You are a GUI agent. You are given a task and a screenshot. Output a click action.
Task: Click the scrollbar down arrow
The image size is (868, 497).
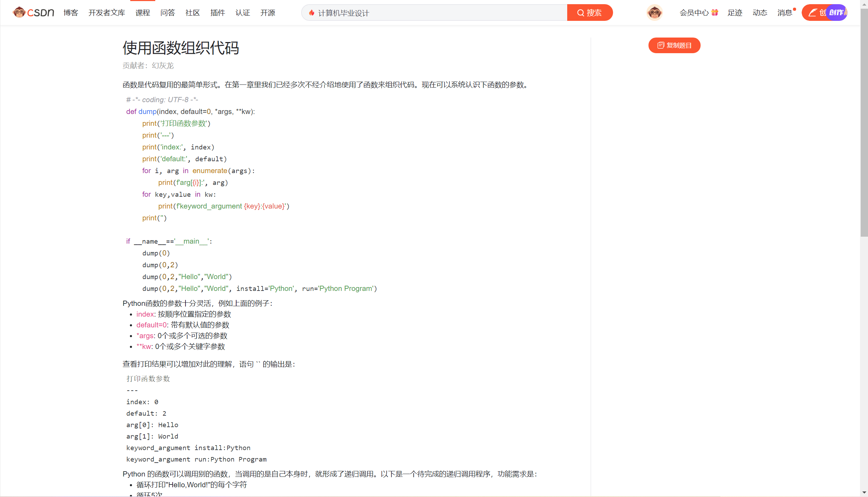pos(864,492)
